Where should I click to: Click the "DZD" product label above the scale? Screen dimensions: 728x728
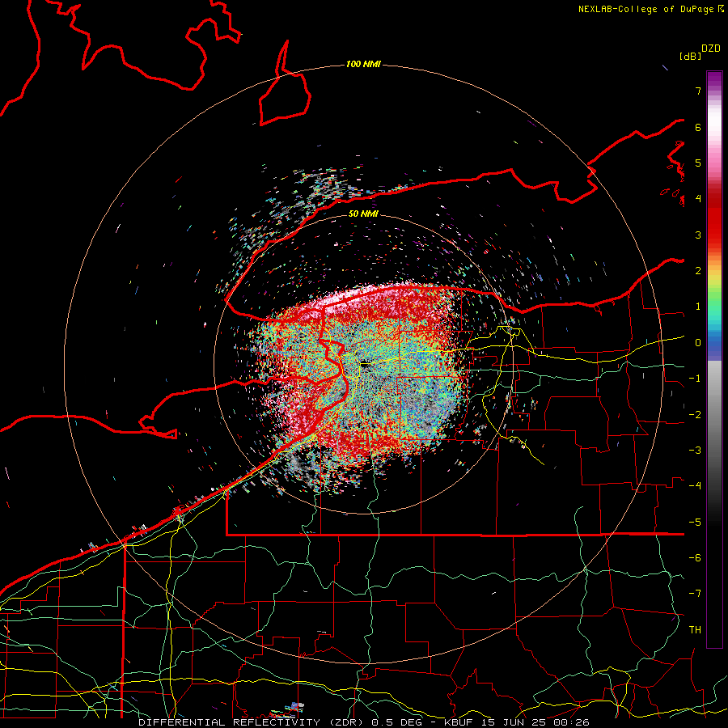click(711, 49)
